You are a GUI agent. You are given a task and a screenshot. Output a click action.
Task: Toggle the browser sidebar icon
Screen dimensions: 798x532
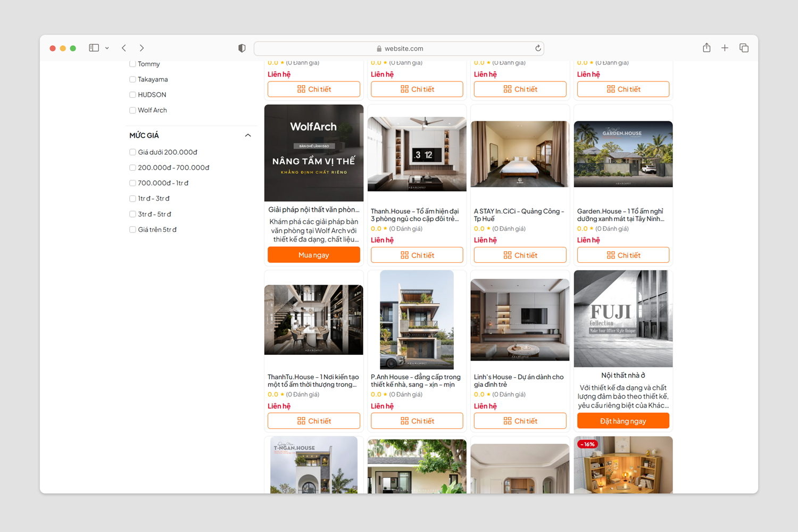point(94,48)
